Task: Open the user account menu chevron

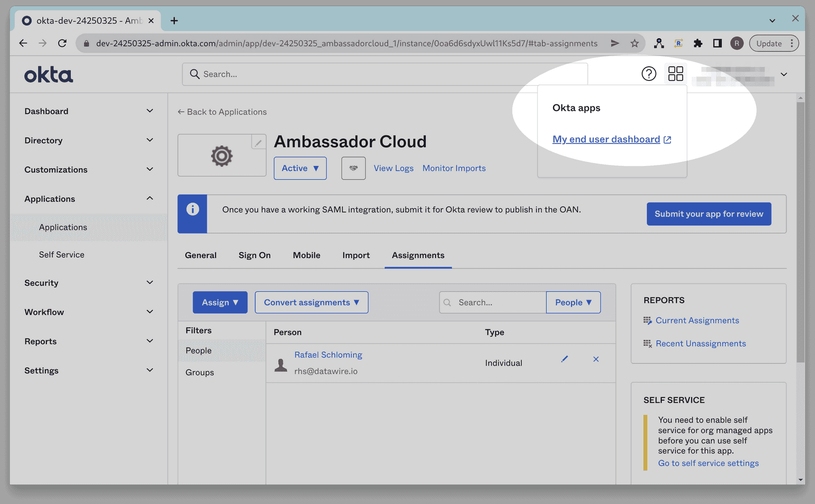Action: [784, 74]
